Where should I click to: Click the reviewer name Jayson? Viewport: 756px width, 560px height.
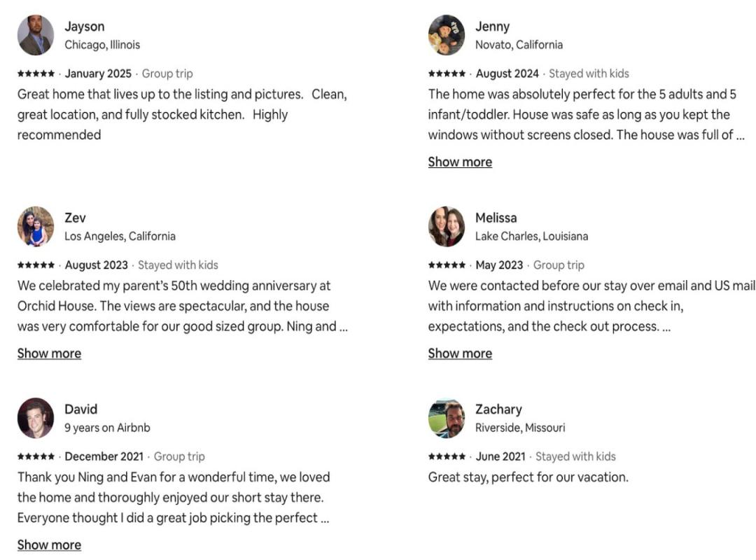pos(85,27)
